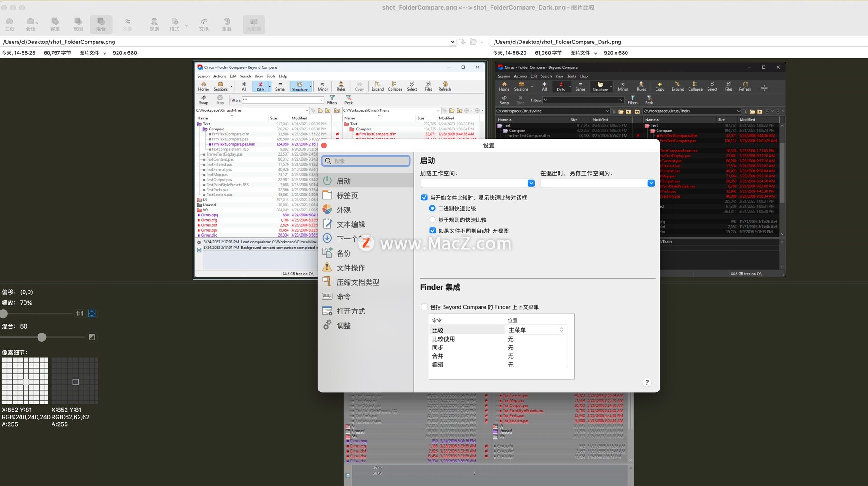The image size is (868, 486).
Task: Select the 混合 blend view icon
Action: click(101, 24)
